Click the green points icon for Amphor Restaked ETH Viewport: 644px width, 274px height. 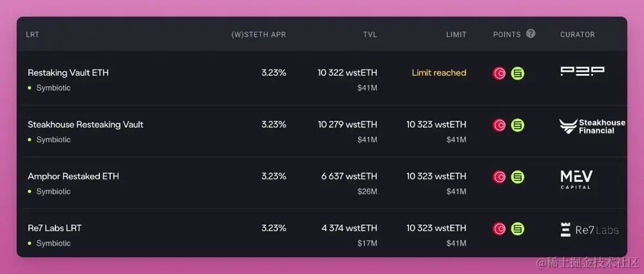tap(518, 176)
